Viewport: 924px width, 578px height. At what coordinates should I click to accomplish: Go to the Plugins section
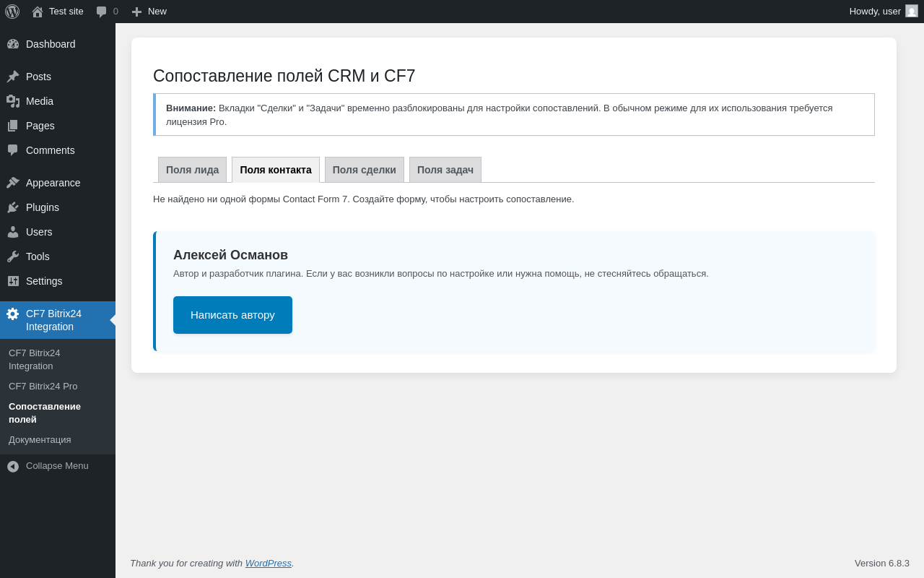(x=58, y=207)
